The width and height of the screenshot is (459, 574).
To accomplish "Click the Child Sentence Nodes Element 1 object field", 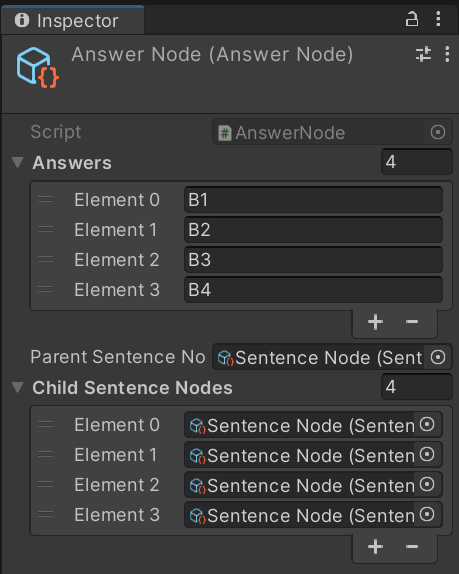I will pos(313,455).
